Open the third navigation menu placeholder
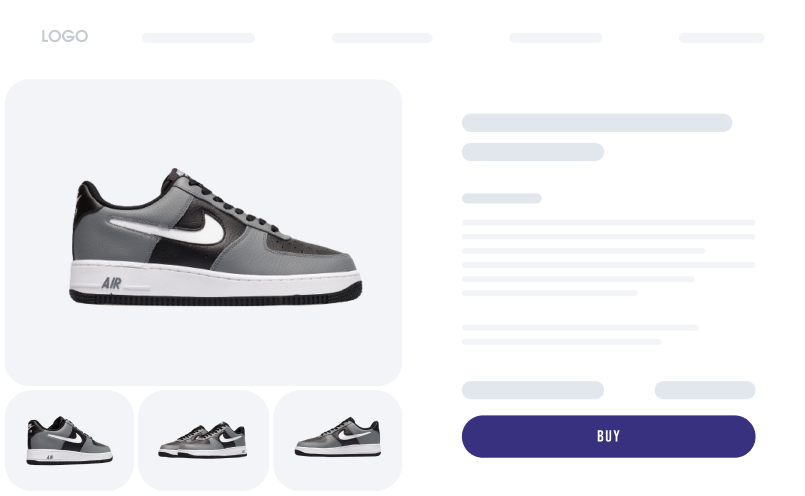 [555, 38]
